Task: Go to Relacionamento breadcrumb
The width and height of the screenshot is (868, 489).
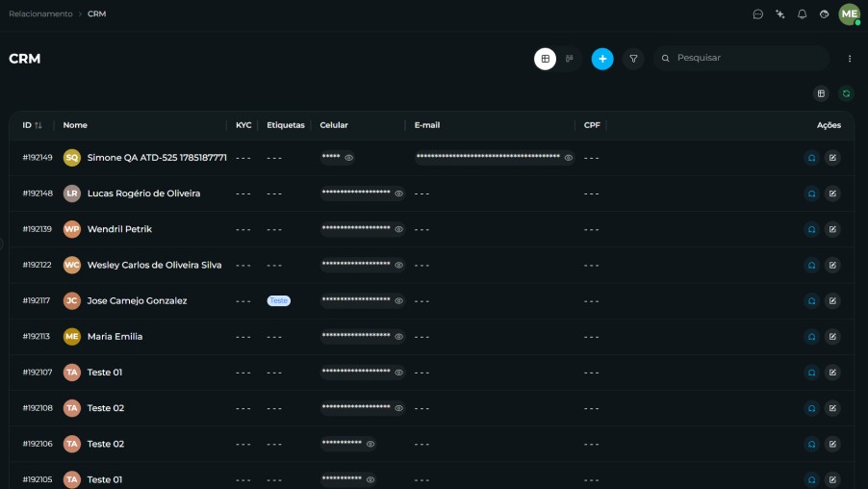Action: (x=40, y=13)
